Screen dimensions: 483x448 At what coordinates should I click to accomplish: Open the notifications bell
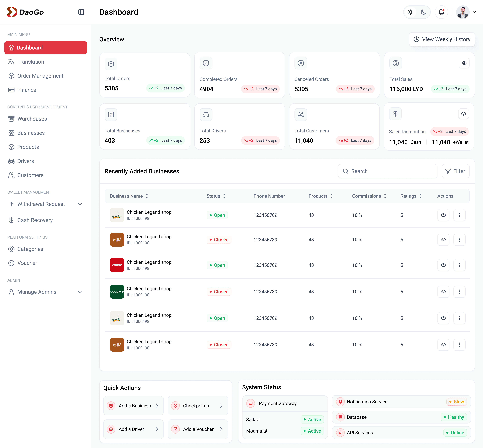click(x=441, y=12)
